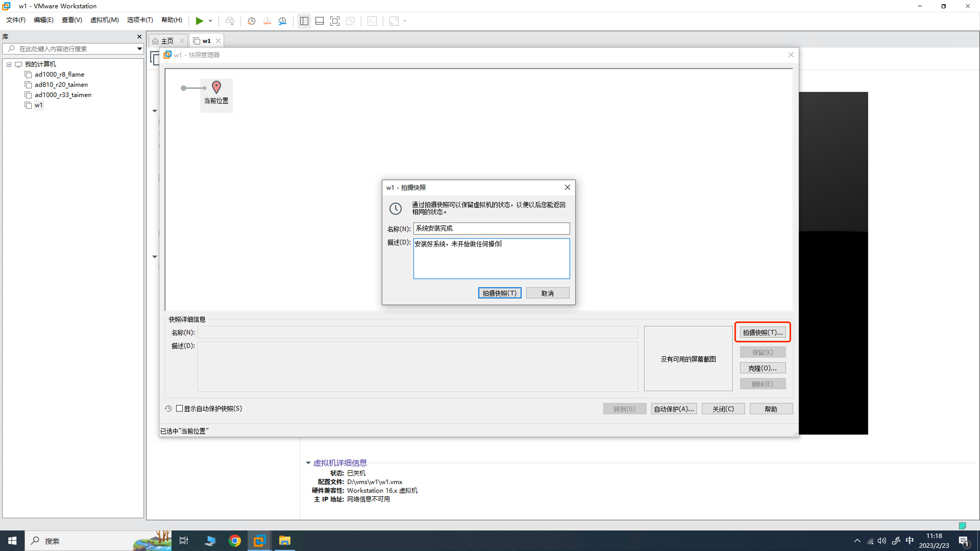Click the current position pin marker
Viewport: 980px width, 551px height.
tap(216, 87)
